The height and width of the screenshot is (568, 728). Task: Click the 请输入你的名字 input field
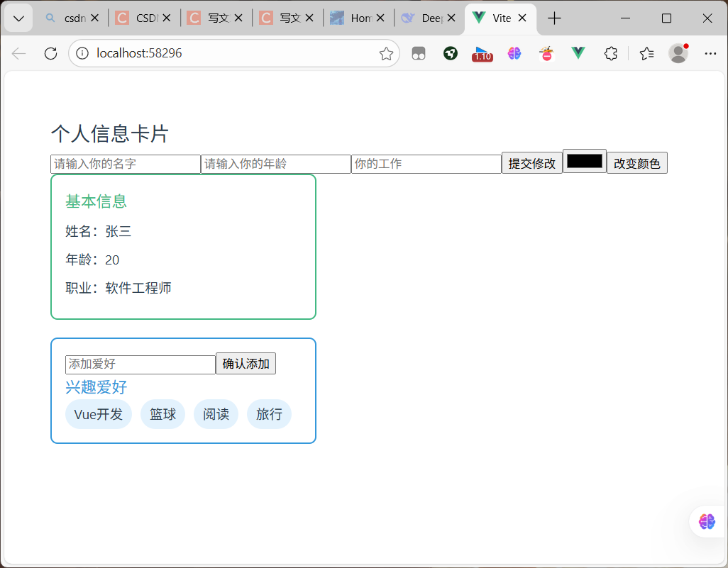coord(125,163)
